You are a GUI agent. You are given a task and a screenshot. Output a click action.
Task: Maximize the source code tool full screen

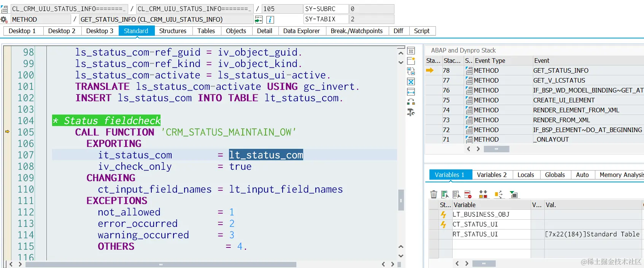[411, 81]
